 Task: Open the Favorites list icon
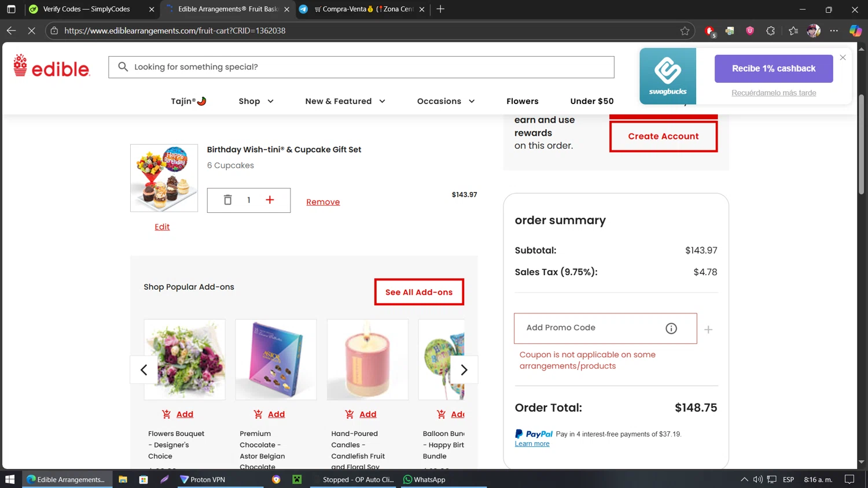793,31
